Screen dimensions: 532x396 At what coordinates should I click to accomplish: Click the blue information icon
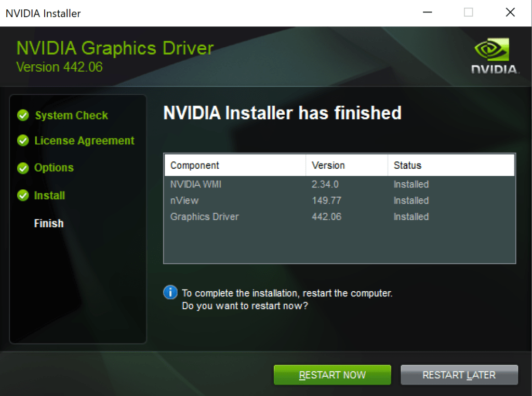(x=170, y=293)
